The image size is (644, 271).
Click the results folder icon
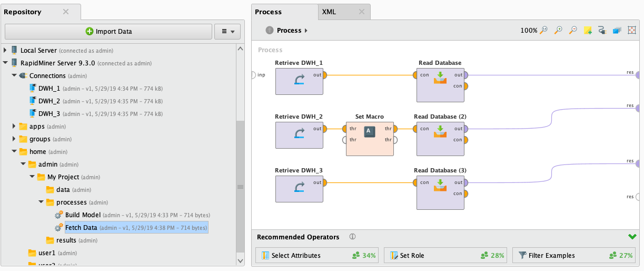tap(50, 240)
